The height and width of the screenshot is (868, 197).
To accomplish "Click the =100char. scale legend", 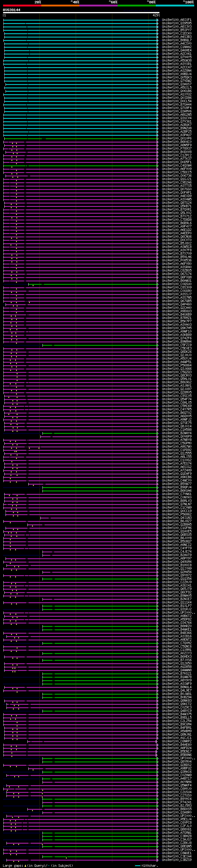I will click(146, 866).
